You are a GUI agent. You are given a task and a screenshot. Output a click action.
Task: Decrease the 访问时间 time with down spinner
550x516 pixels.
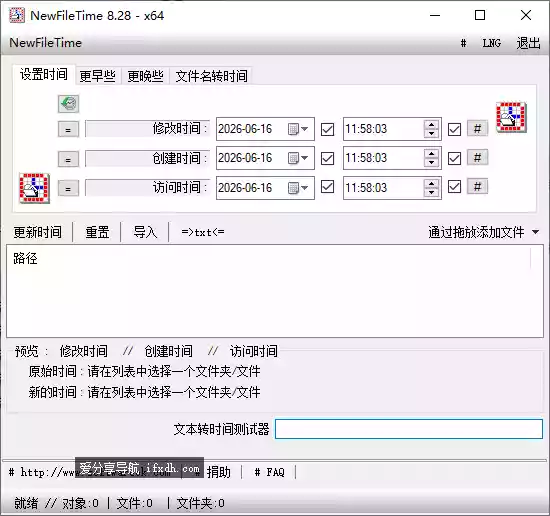click(431, 192)
